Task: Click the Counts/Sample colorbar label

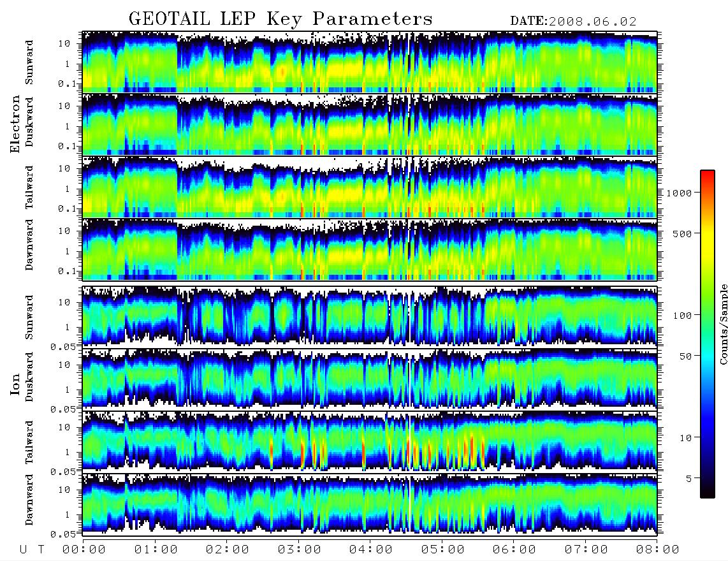Action: [x=723, y=324]
